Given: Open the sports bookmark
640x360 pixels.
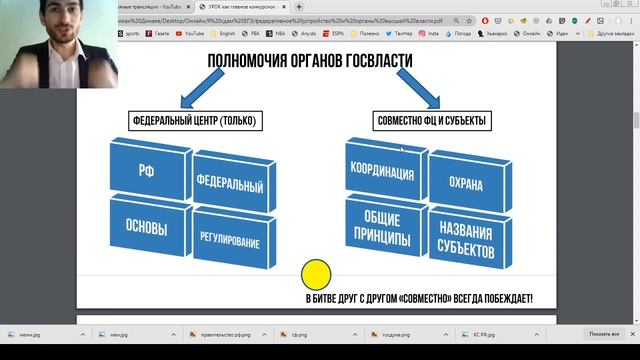Looking at the screenshot, I should tap(129, 33).
